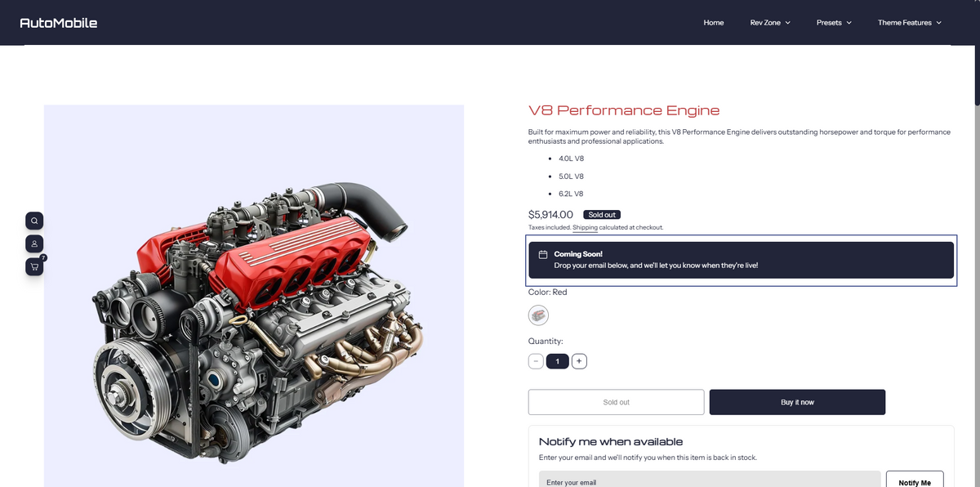The image size is (980, 487).
Task: Open the search icon in sidebar
Action: 34,221
